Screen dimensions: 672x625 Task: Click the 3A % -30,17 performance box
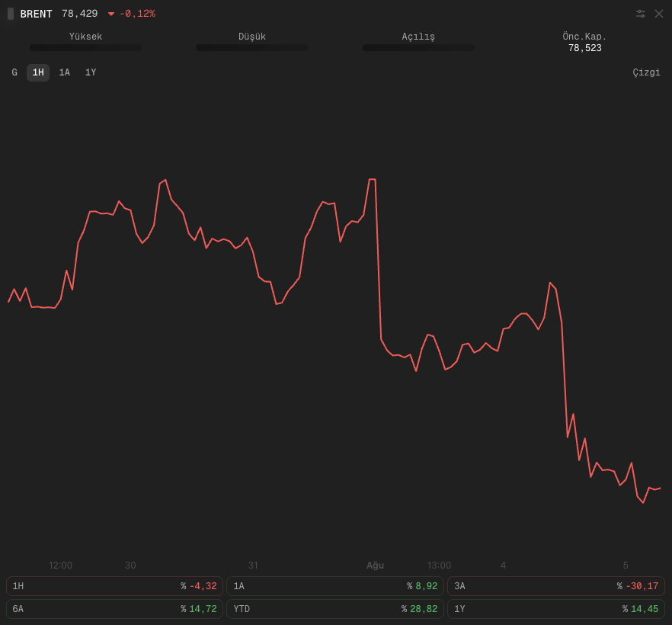(x=556, y=586)
